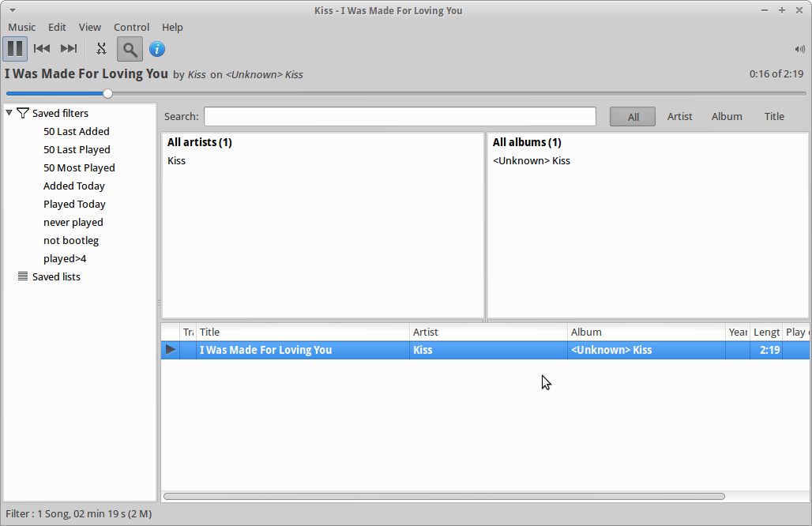
Task: Sort songs by Length column header
Action: (766, 332)
